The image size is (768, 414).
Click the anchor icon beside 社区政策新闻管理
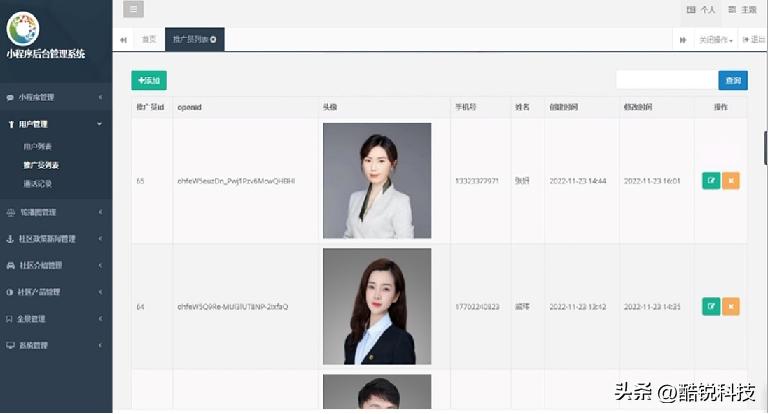click(10, 239)
